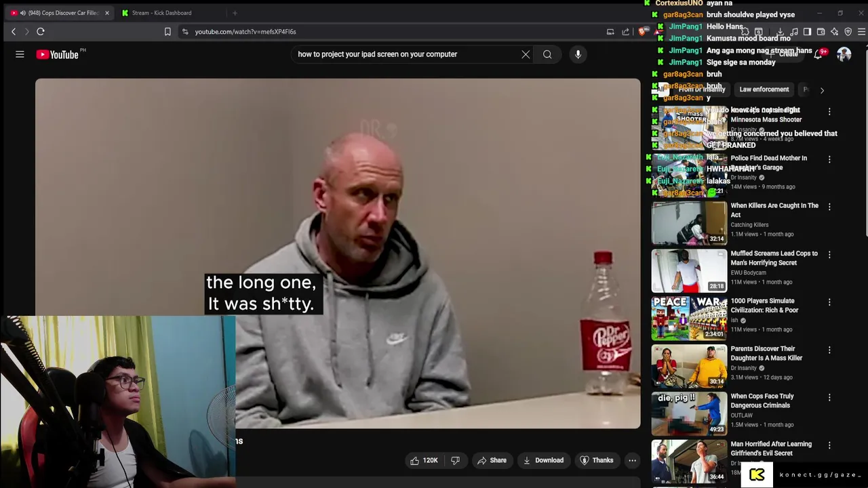View site information icon in address bar
868x488 pixels.
[185, 31]
